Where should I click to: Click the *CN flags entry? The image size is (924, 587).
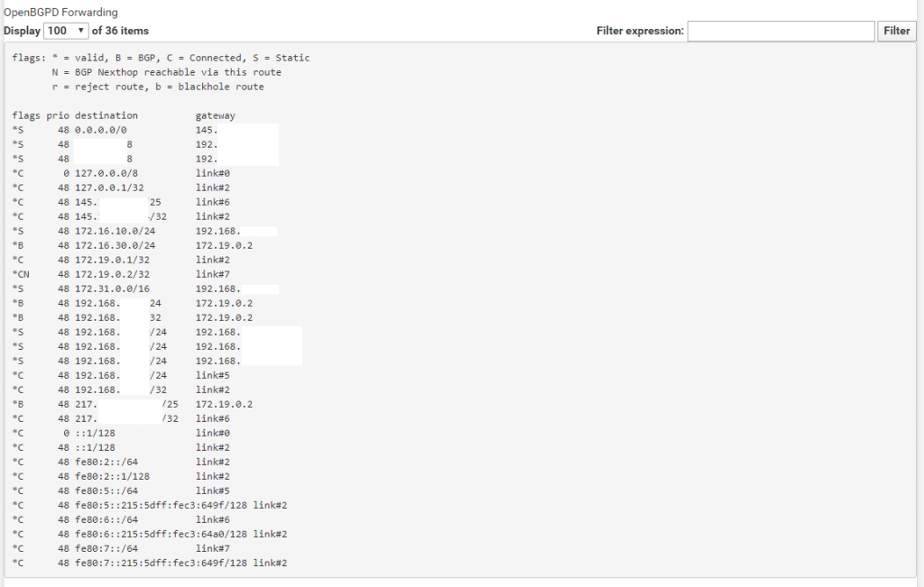(21, 274)
